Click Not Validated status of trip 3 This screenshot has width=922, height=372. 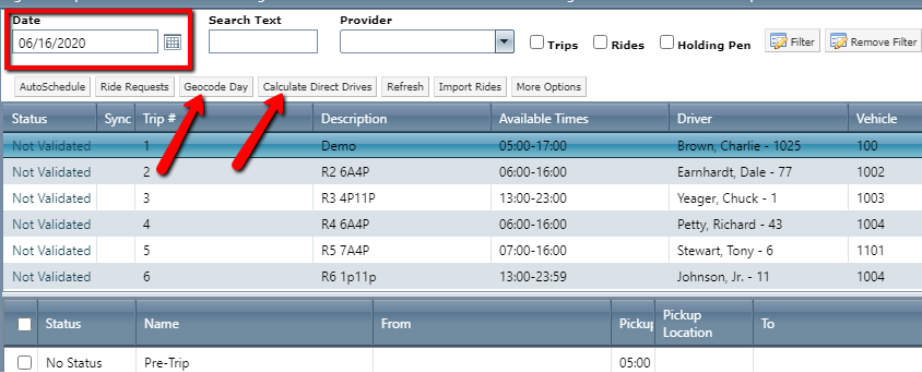pyautogui.click(x=52, y=199)
